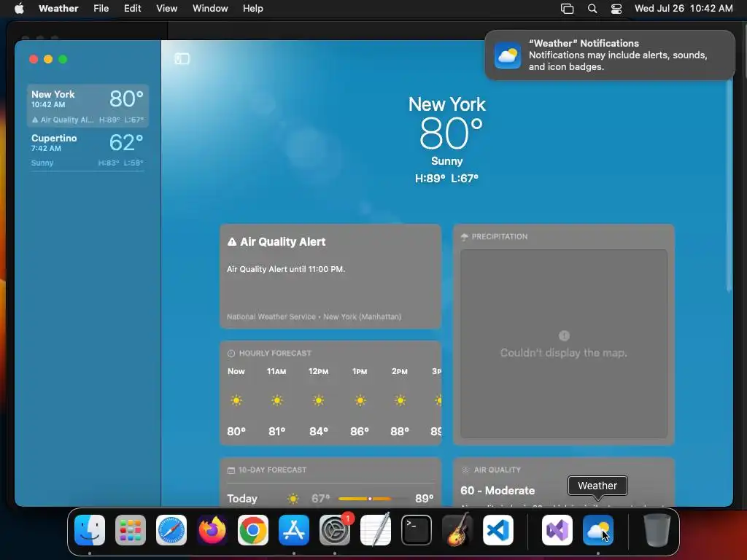This screenshot has width=747, height=560.
Task: Open the Window menu
Action: click(210, 8)
